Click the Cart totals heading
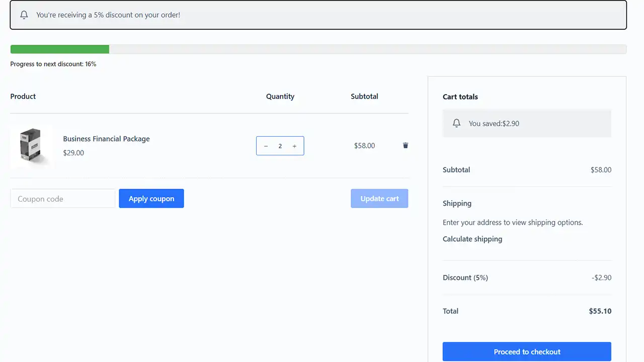 pos(460,97)
